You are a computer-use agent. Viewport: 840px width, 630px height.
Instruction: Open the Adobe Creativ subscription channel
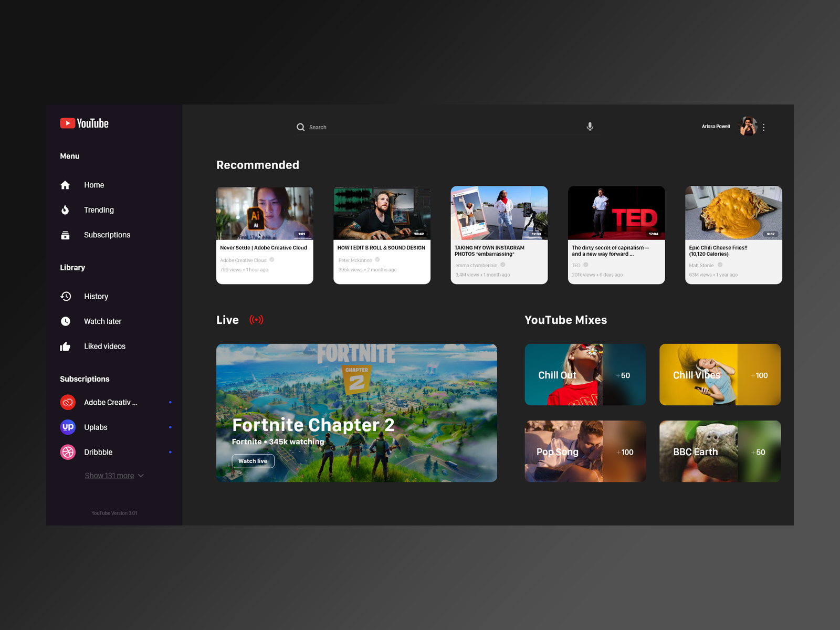pyautogui.click(x=111, y=402)
